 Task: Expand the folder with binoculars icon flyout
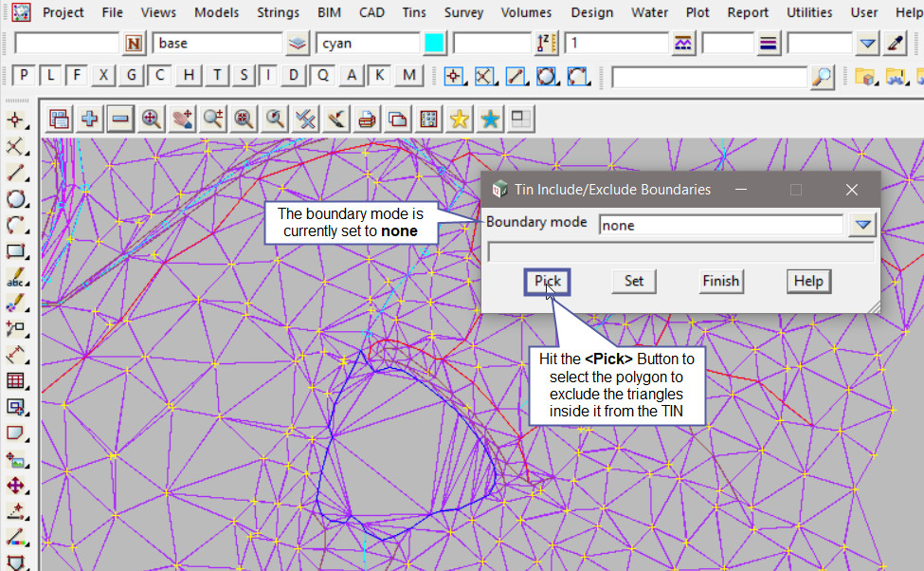pos(896,77)
